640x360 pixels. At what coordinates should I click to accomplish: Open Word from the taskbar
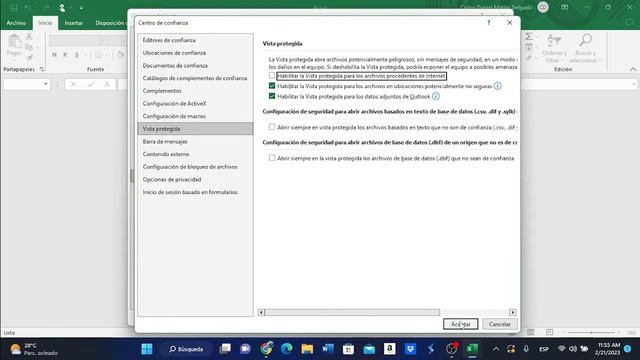327,349
